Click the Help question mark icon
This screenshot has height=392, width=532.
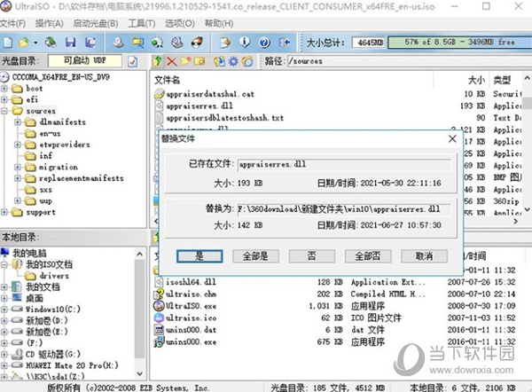point(264,42)
